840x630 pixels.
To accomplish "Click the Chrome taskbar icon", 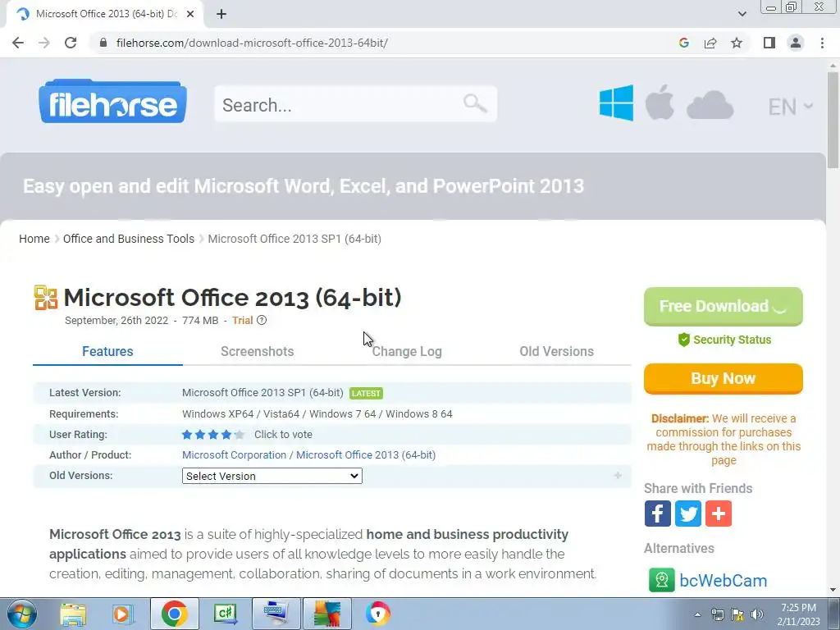I will click(x=174, y=614).
